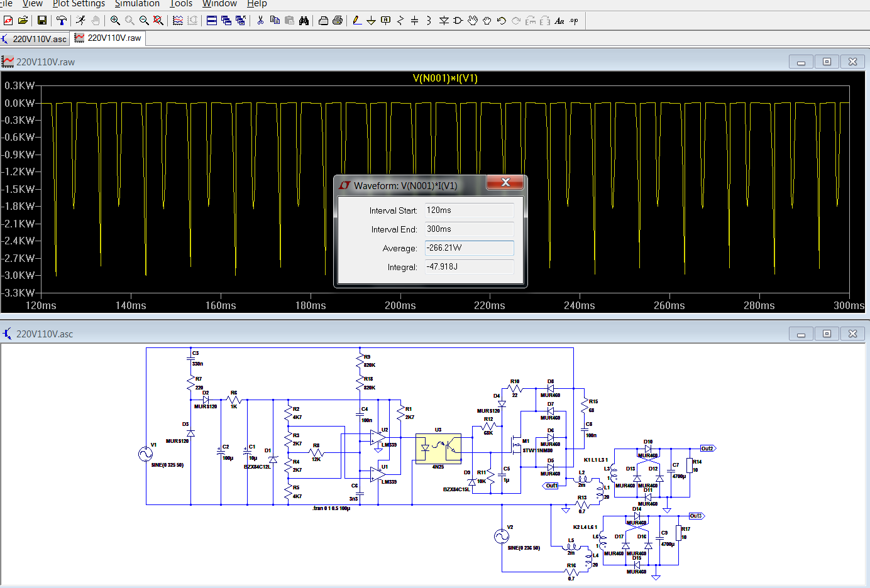Maximize the 220V110V.asc schematic pane
Image resolution: width=870 pixels, height=588 pixels.
click(x=827, y=334)
